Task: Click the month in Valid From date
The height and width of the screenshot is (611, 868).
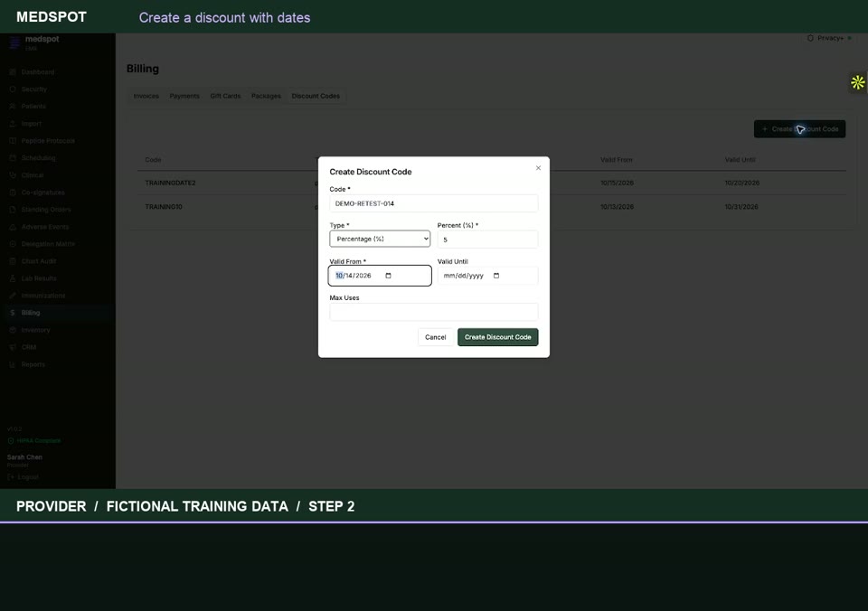Action: tap(339, 276)
